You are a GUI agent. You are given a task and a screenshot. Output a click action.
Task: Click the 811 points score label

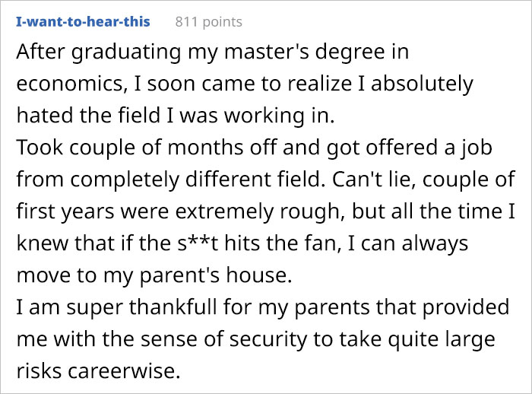(x=208, y=21)
